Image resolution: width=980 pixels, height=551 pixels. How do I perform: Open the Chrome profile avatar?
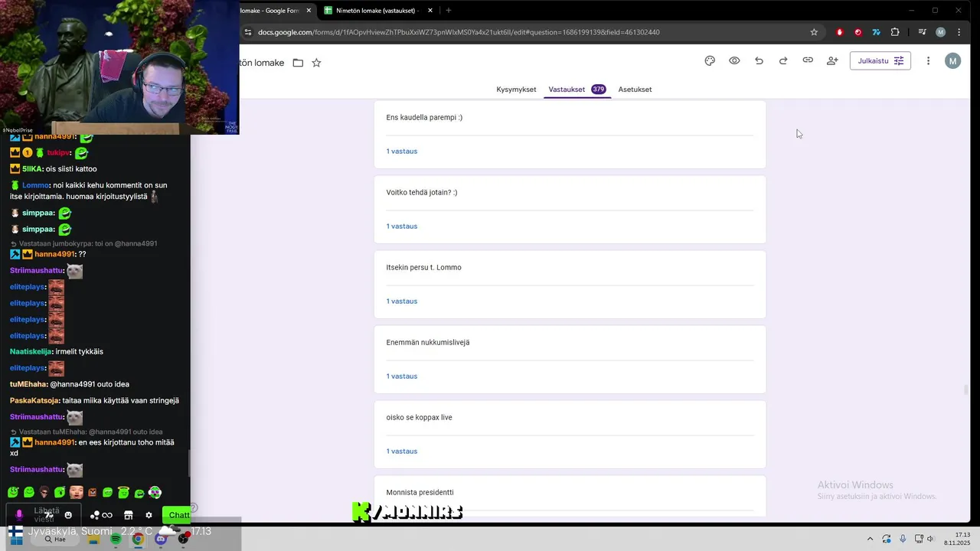[940, 32]
